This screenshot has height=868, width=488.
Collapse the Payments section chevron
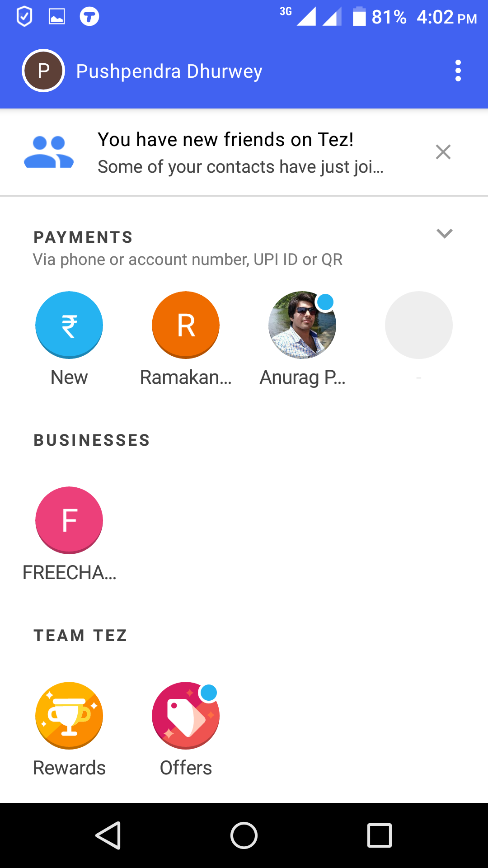445,233
